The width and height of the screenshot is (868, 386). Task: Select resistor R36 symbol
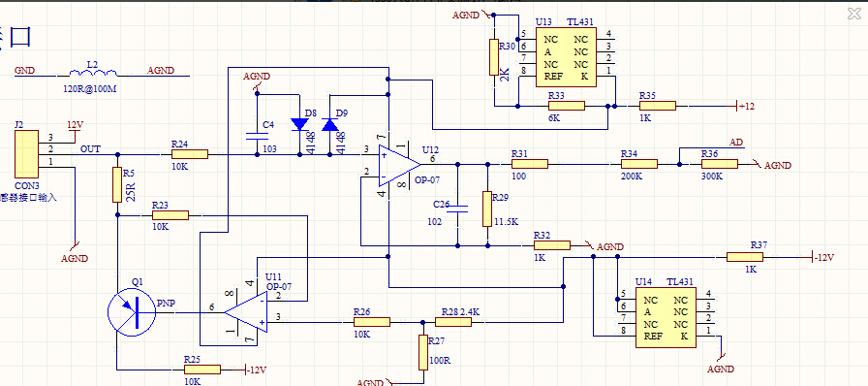[720, 164]
